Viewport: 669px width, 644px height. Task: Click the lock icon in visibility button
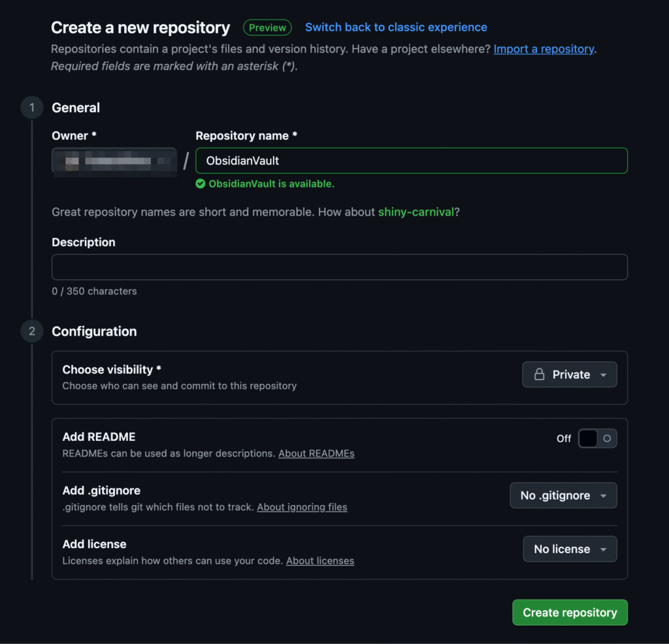(x=539, y=374)
